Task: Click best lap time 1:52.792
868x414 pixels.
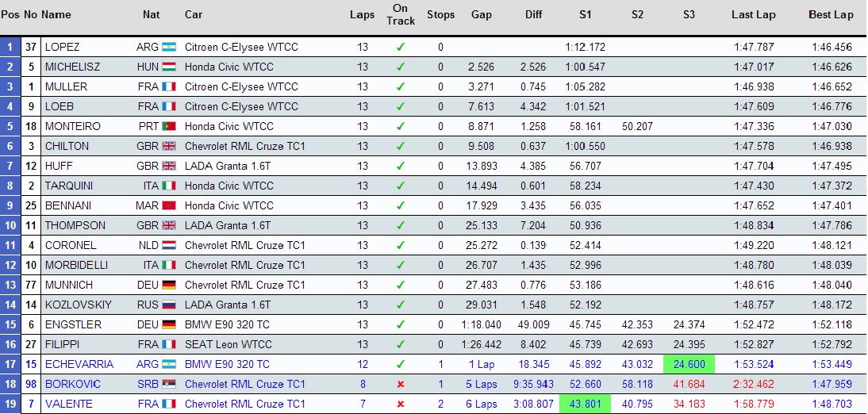Action: pos(832,345)
